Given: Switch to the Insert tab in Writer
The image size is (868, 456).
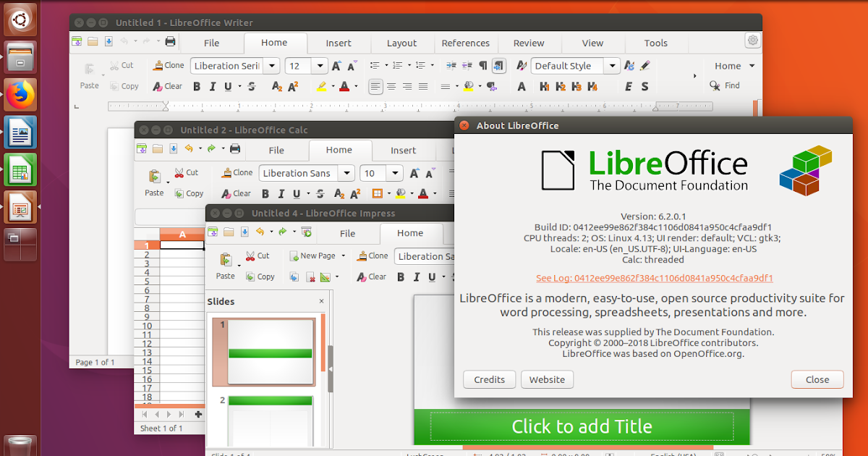Looking at the screenshot, I should pyautogui.click(x=338, y=43).
